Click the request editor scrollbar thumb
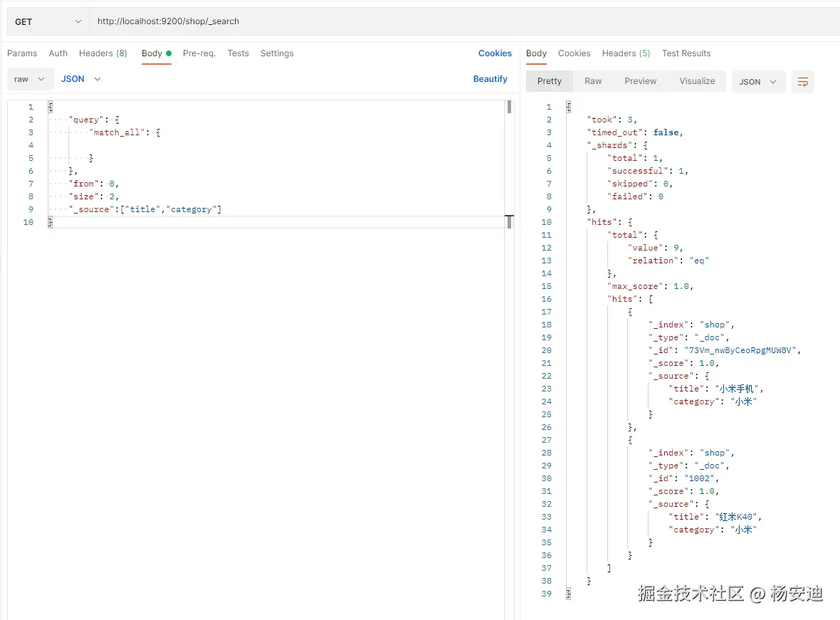 coord(509,107)
